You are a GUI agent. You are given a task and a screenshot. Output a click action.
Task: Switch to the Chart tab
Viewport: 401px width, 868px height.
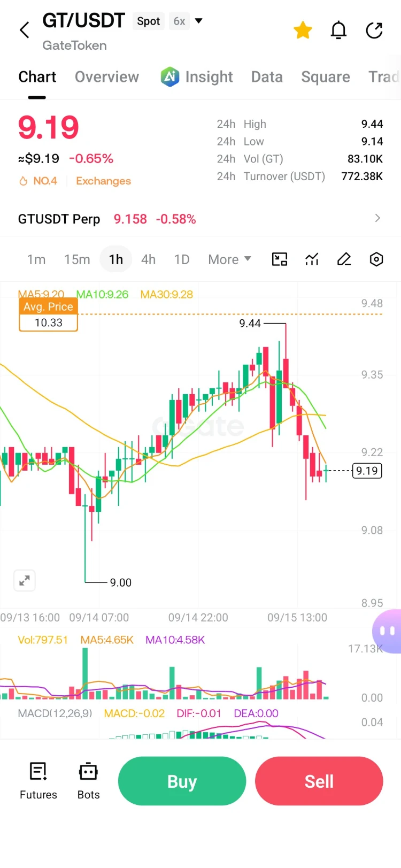37,77
